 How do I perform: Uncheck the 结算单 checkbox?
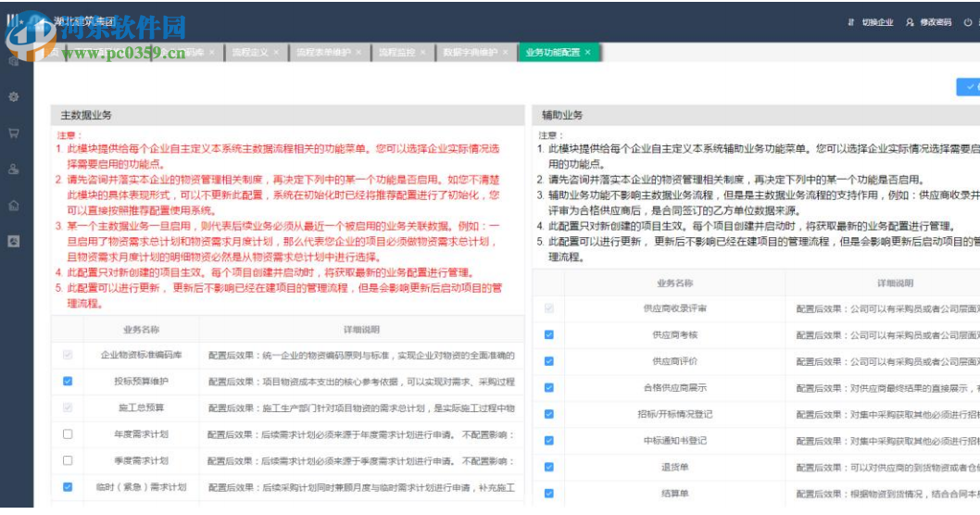(548, 493)
